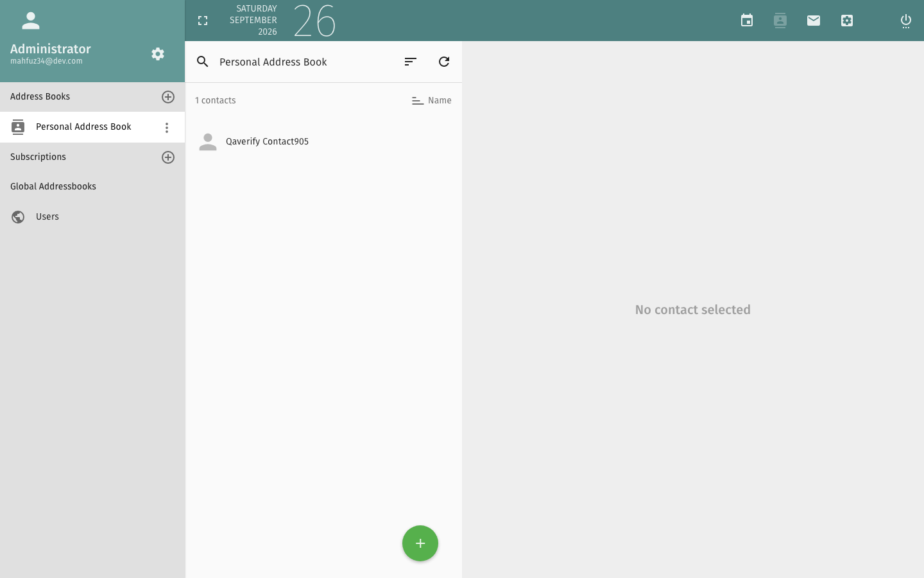Screen dimensions: 924x578
Task: Select the Qaverify Contact905 contact
Action: coord(323,141)
